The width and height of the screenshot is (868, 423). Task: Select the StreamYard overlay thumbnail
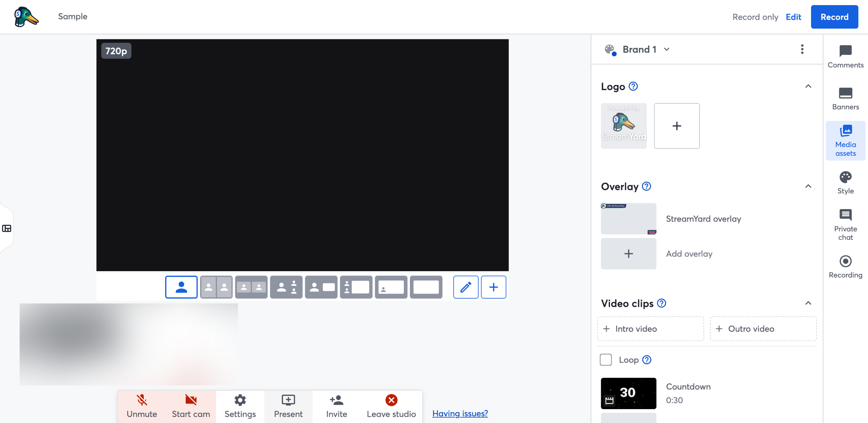(x=628, y=219)
